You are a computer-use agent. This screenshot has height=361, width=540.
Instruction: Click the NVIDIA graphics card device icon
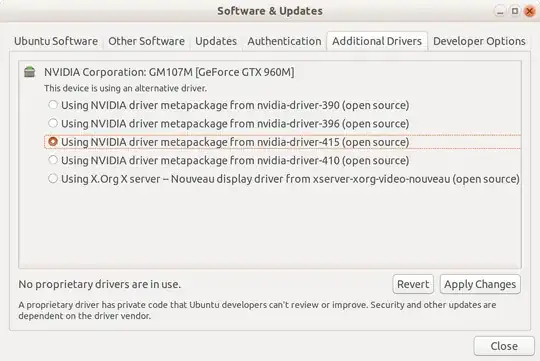30,72
